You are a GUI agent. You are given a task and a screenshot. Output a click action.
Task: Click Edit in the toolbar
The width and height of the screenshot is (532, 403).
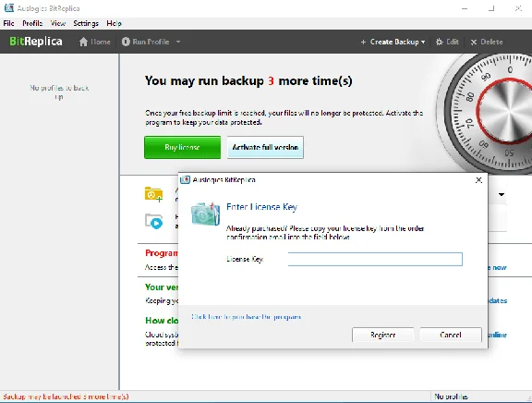click(448, 42)
